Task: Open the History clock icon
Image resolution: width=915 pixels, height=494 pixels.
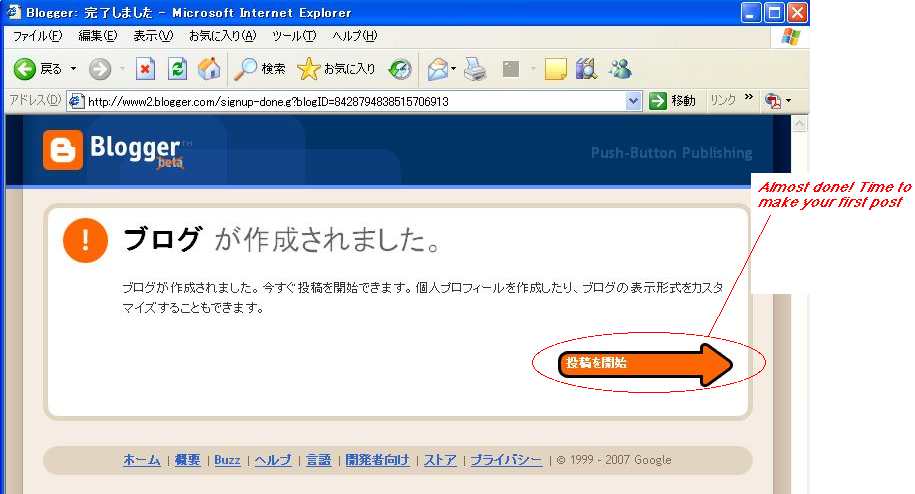Action: point(400,69)
